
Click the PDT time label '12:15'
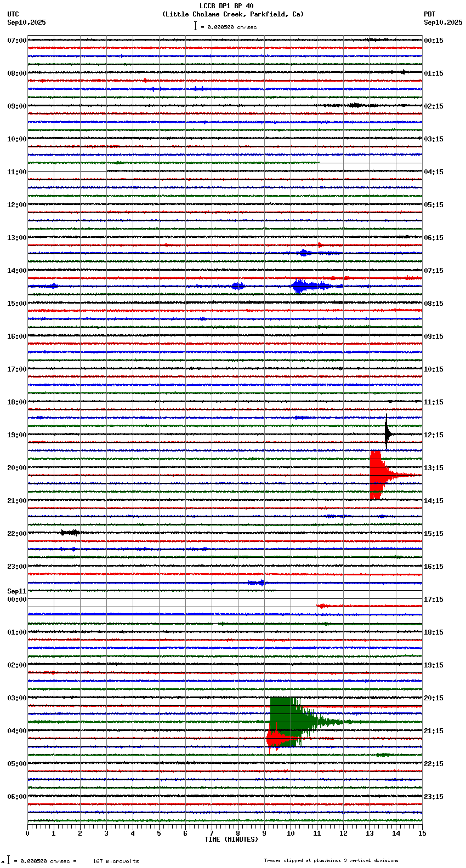[x=434, y=435]
